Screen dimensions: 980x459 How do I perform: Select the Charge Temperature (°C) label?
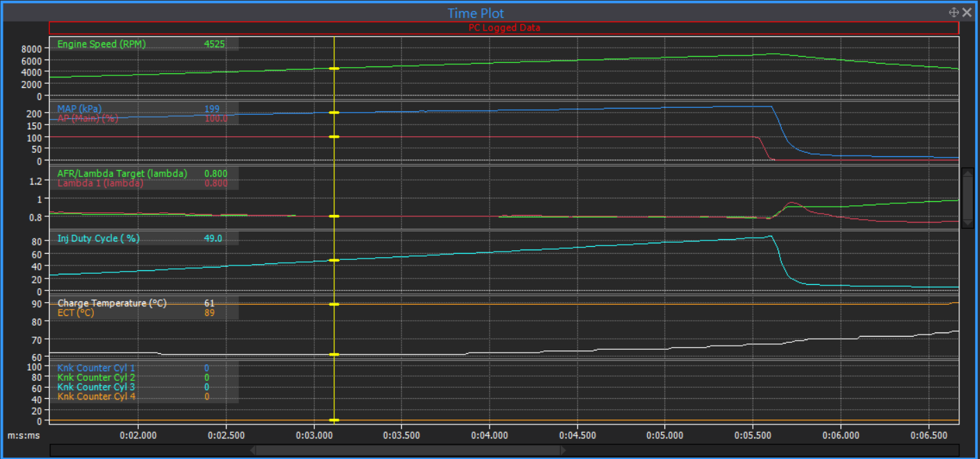tap(112, 303)
